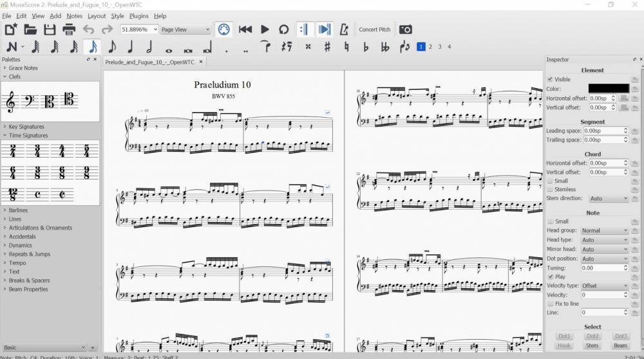This screenshot has width=644, height=359.
Task: Toggle Visible checkbox in Inspector
Action: [550, 79]
